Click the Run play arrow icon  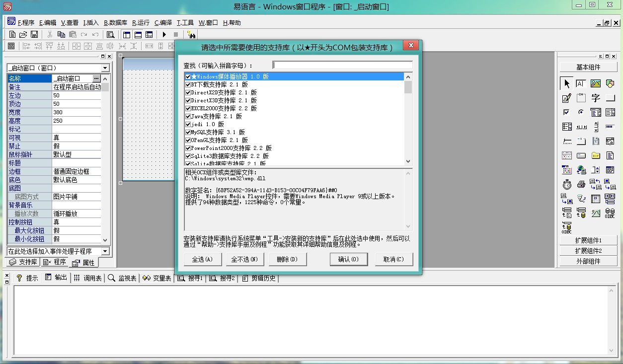coord(164,34)
